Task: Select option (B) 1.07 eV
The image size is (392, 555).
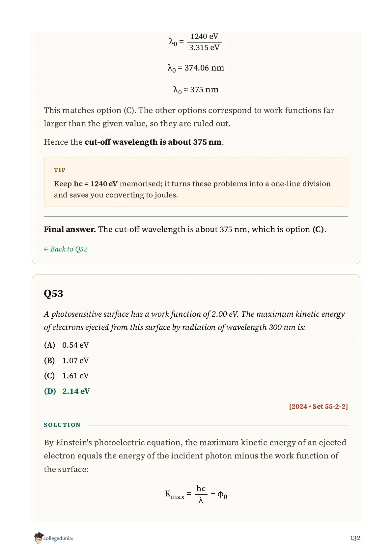Action: coord(67,361)
